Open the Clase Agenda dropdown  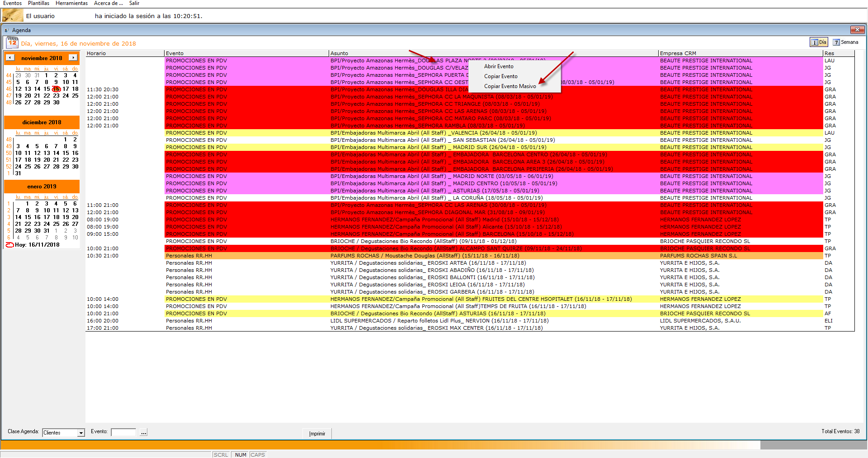click(81, 433)
